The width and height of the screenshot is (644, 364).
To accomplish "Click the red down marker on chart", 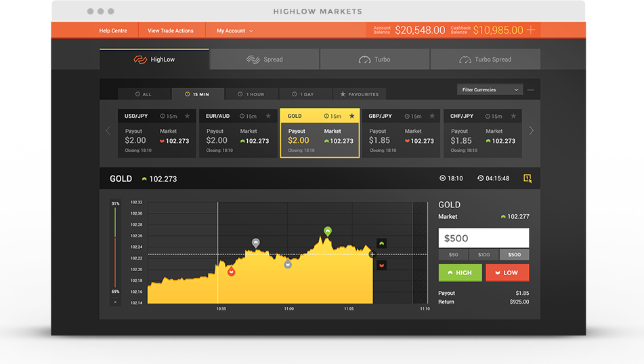I will point(231,272).
